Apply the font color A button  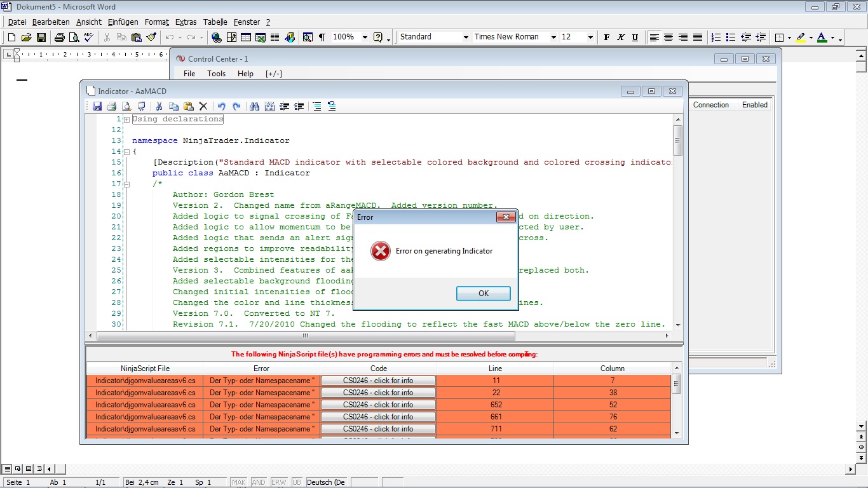822,37
